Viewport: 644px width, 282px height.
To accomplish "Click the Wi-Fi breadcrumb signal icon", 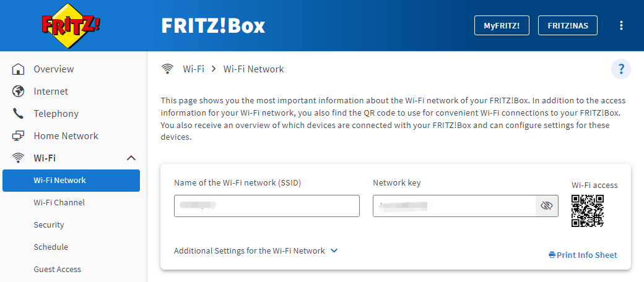I will pyautogui.click(x=167, y=69).
